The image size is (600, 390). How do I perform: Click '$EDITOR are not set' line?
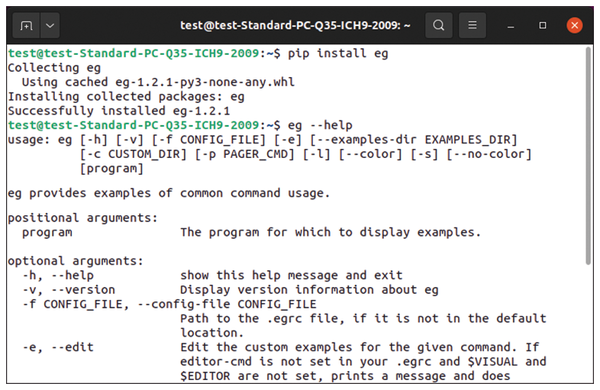pyautogui.click(x=345, y=376)
